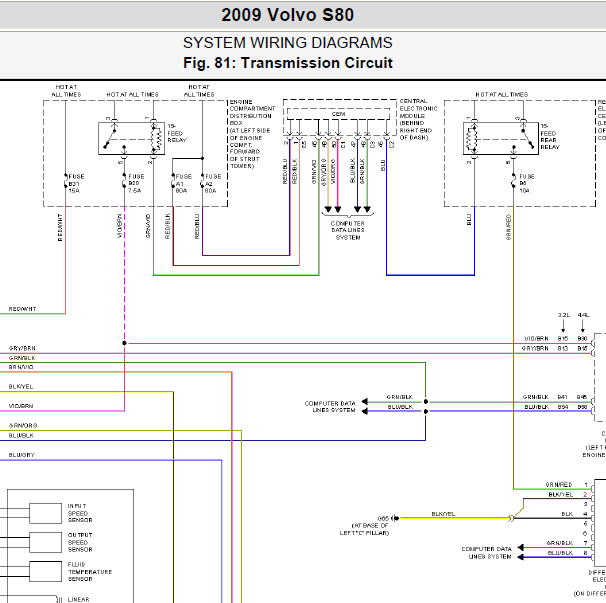606x603 pixels.
Task: Click "BLK/YEL" label at left edge
Action: coord(21,387)
